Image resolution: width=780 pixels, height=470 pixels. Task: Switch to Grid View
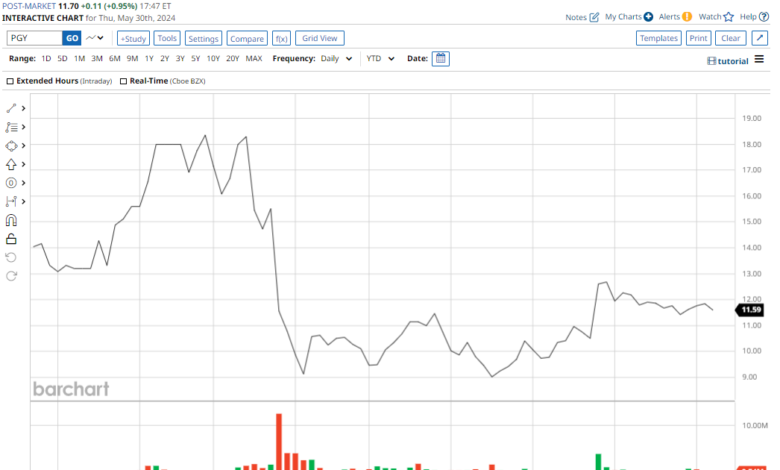tap(320, 38)
